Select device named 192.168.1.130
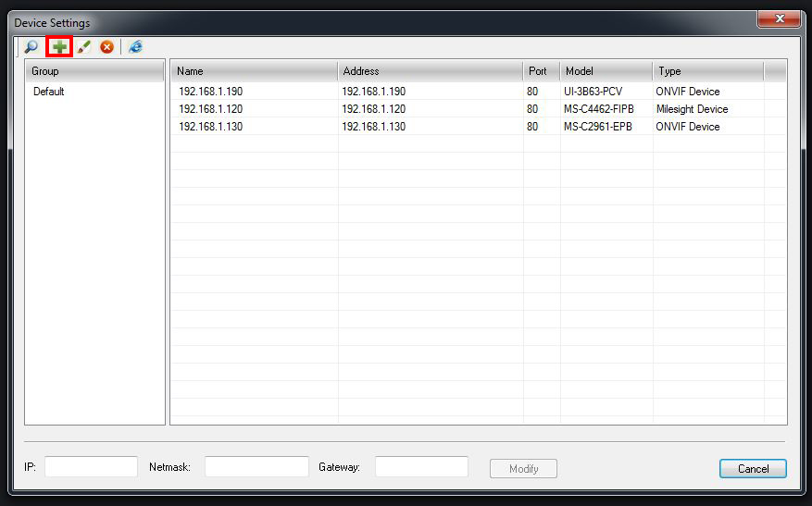 coord(211,127)
